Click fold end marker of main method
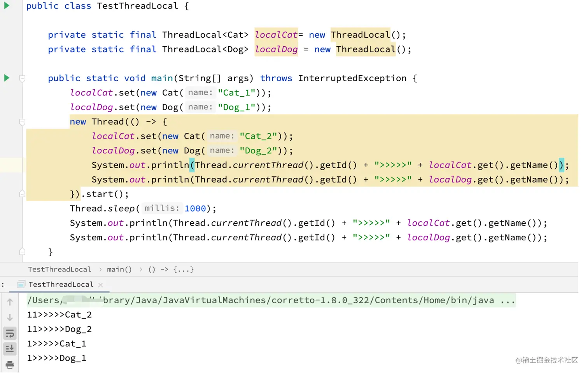The image size is (588, 374). (22, 252)
